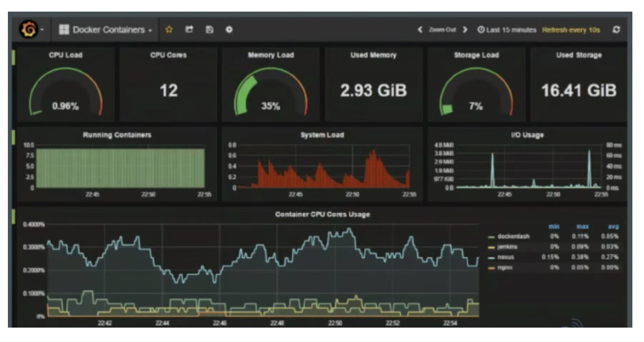
Task: Click the Zoom Out button
Action: (x=442, y=30)
